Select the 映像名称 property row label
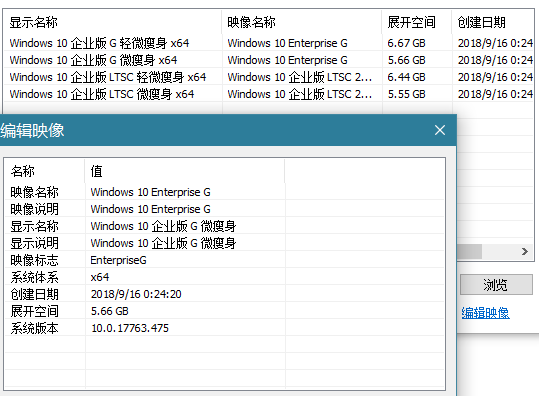The height and width of the screenshot is (396, 539). coord(34,192)
